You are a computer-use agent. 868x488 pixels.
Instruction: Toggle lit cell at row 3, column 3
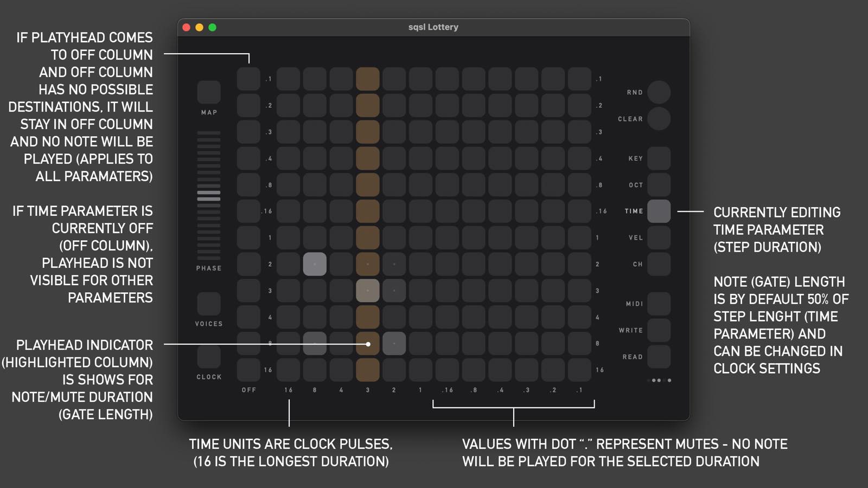click(368, 291)
